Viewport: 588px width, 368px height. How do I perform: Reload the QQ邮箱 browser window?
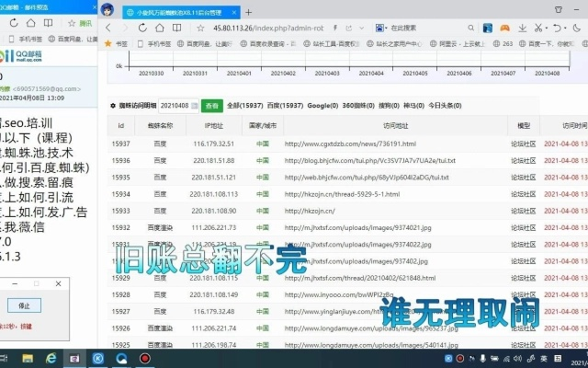click(14, 23)
